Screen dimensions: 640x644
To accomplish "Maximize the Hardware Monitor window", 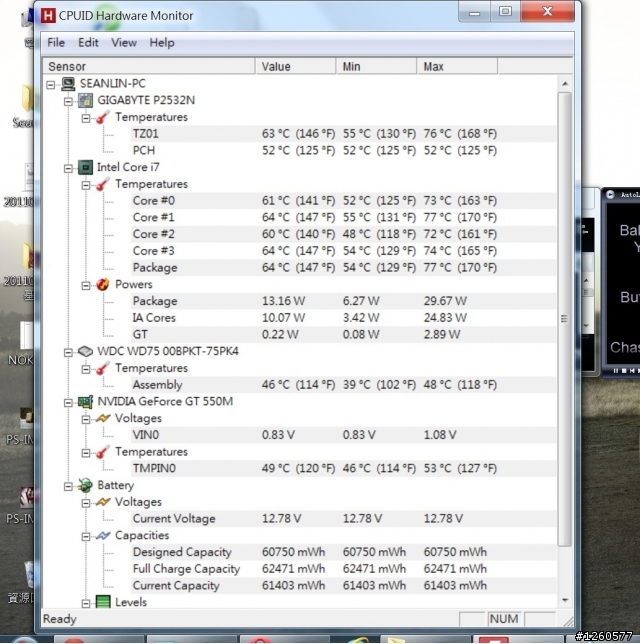I will point(505,12).
